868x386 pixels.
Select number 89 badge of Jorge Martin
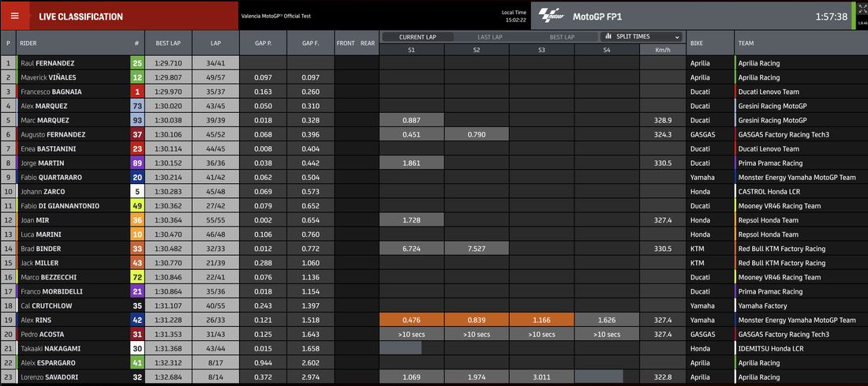tap(137, 163)
